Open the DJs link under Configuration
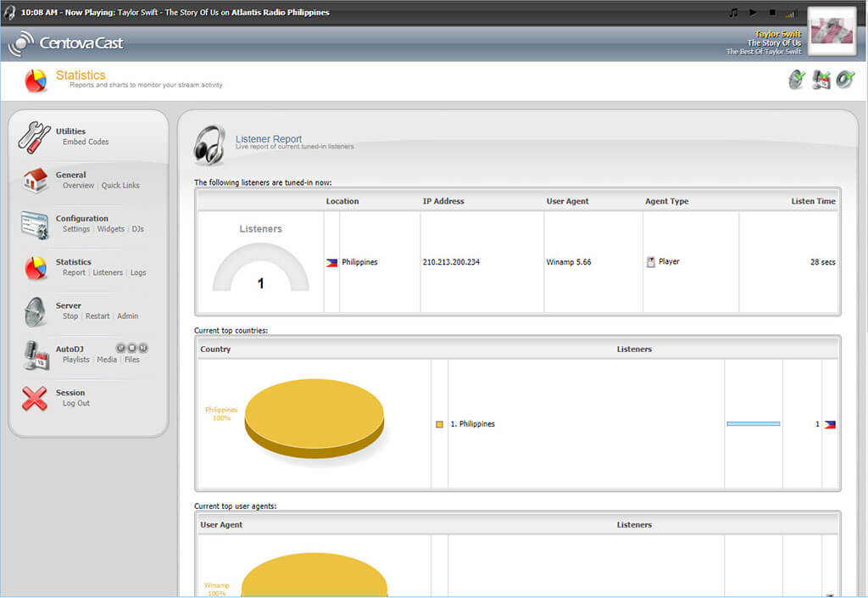Screen dimensions: 868x598 (138, 229)
